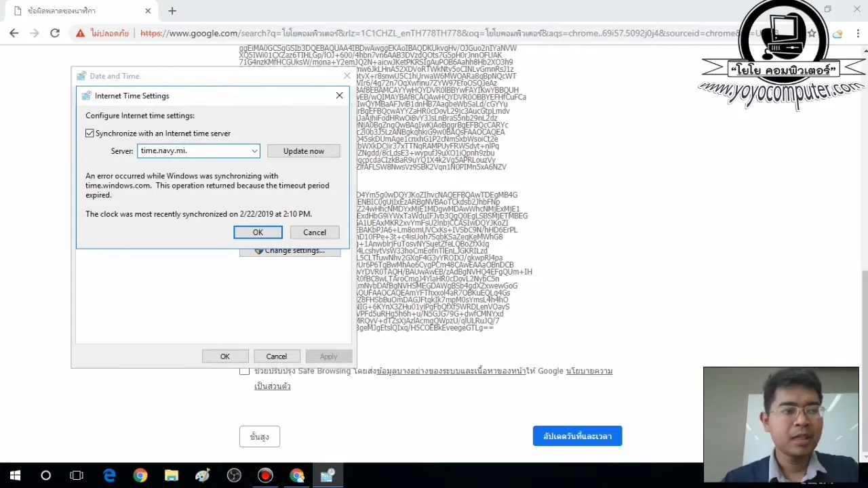
Task: Open the "นโยบายความเป็นส่วนตัว" privacy link
Action: tap(589, 371)
